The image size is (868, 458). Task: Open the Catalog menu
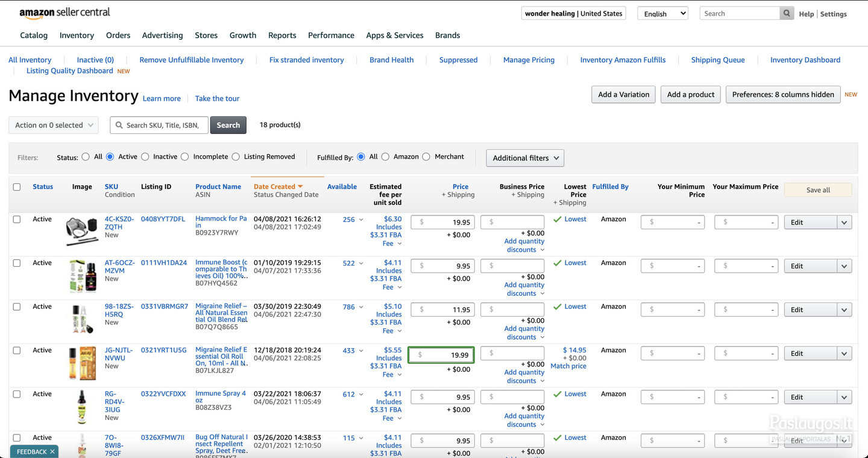click(x=34, y=35)
